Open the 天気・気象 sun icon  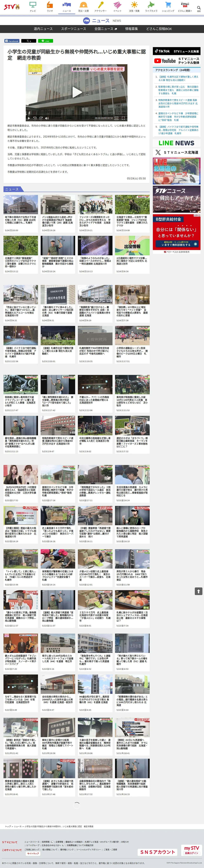(134, 7)
